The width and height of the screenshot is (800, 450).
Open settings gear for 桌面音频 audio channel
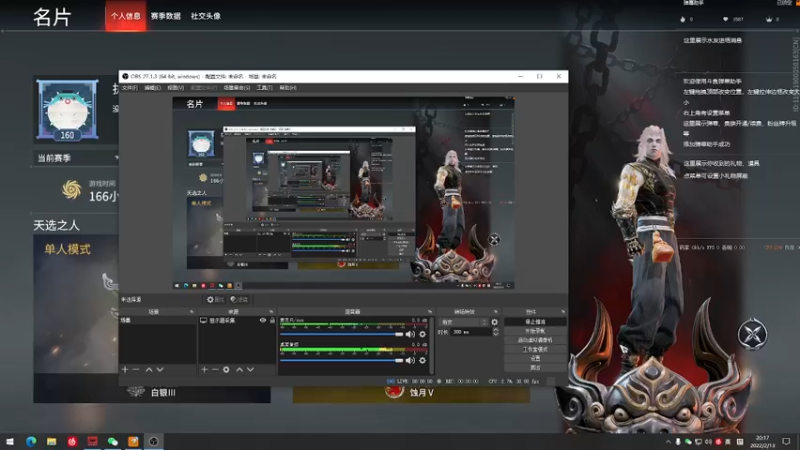click(422, 360)
